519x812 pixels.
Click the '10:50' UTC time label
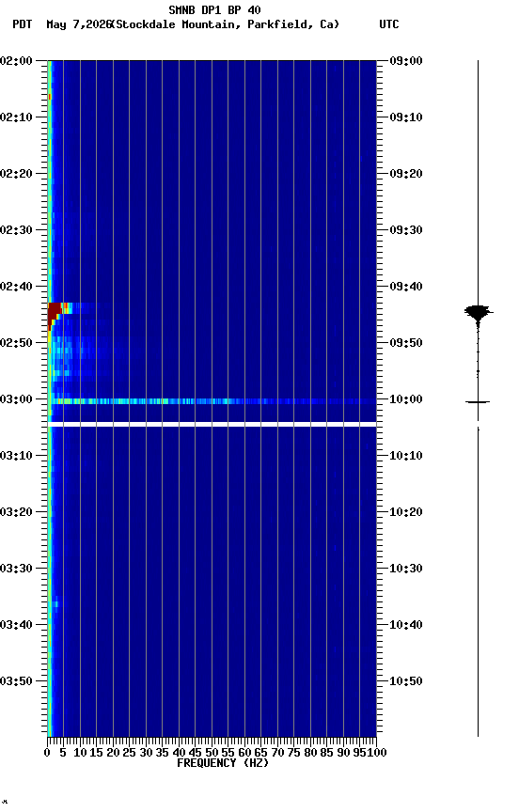(406, 681)
